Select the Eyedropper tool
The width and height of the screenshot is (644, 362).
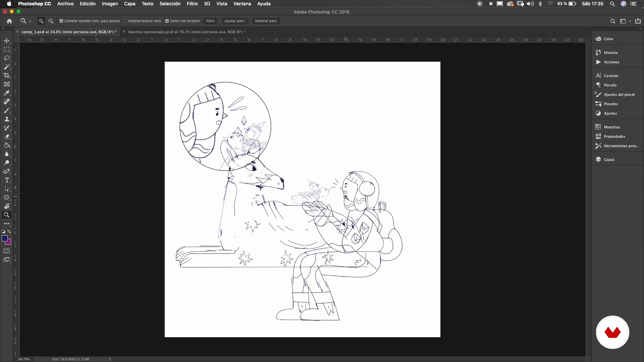point(7,93)
